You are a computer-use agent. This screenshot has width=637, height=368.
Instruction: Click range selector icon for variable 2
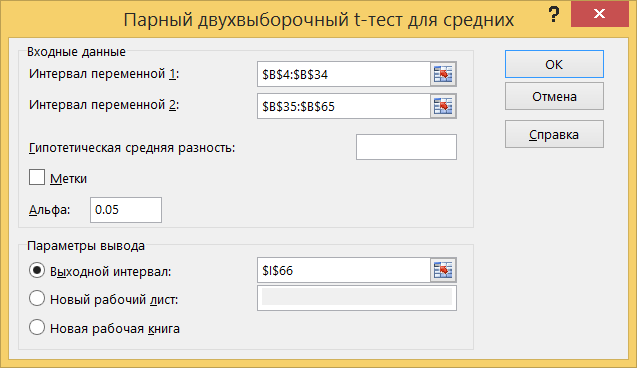(443, 106)
